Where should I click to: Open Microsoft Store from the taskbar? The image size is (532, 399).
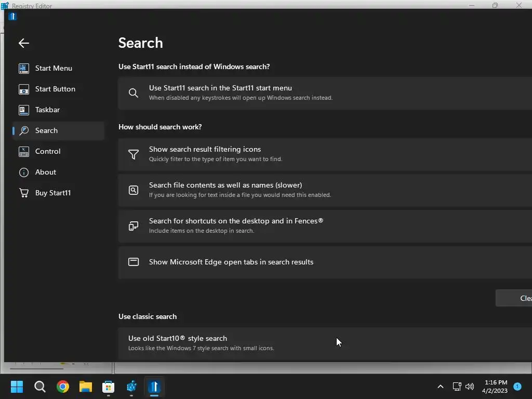[x=108, y=387]
